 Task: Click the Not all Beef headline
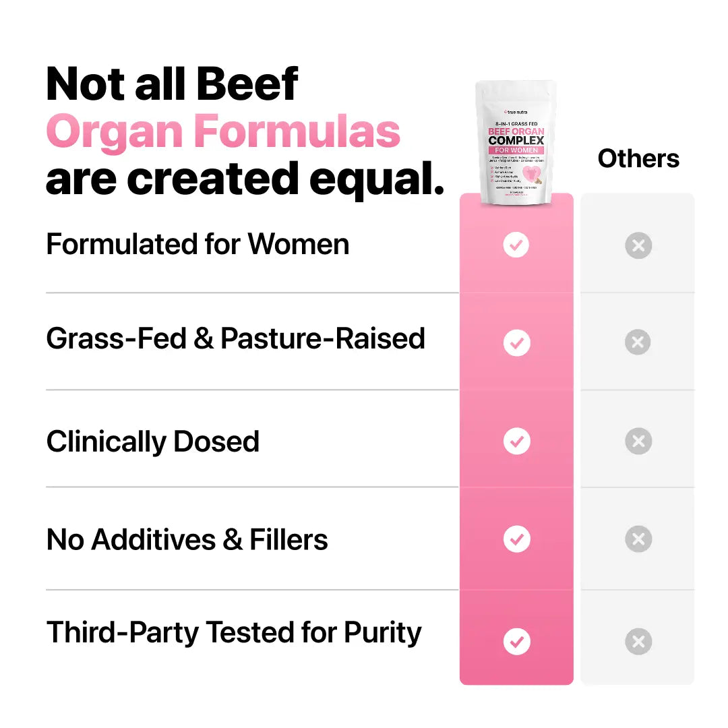coord(172,84)
